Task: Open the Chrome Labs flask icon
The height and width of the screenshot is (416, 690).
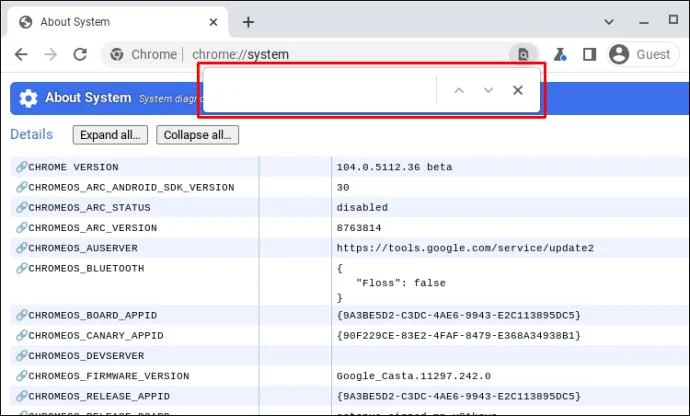Action: point(560,55)
